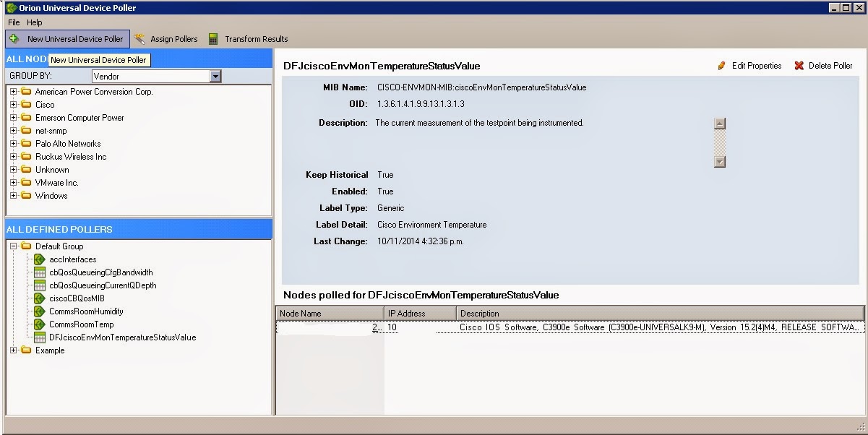Click the DFJciscoEnvMonTemperatureStatusValue table icon
This screenshot has height=435, width=868.
click(x=40, y=337)
